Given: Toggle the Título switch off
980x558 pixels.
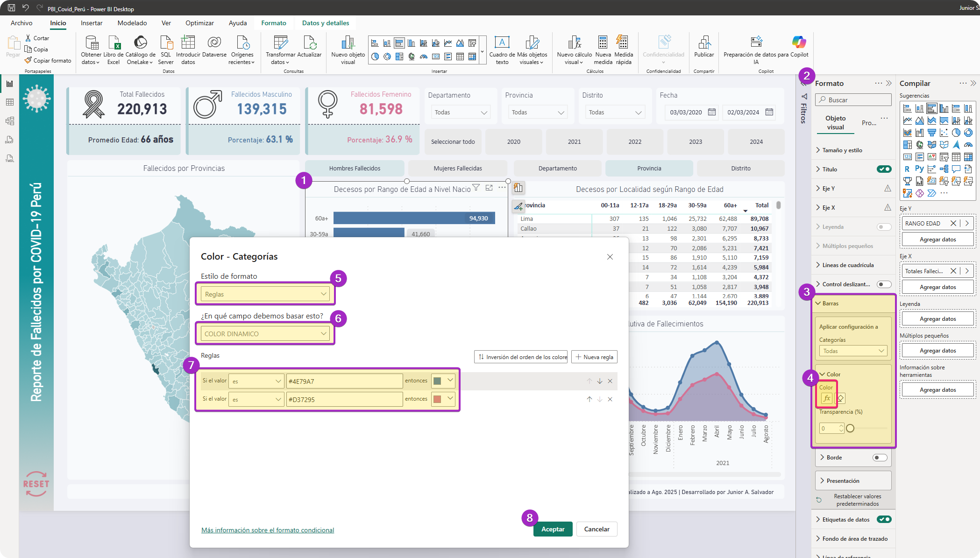Looking at the screenshot, I should [884, 169].
